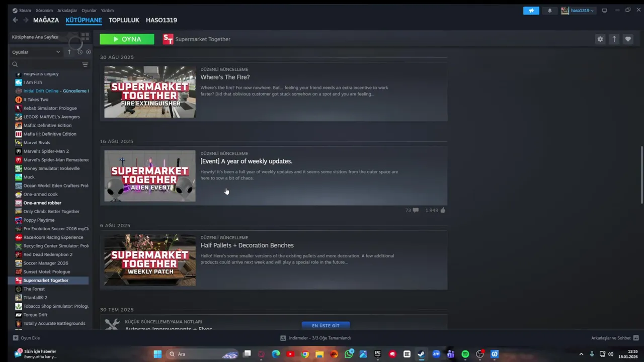Open YouTube icon in the taskbar
The width and height of the screenshot is (644, 362).
(290, 354)
